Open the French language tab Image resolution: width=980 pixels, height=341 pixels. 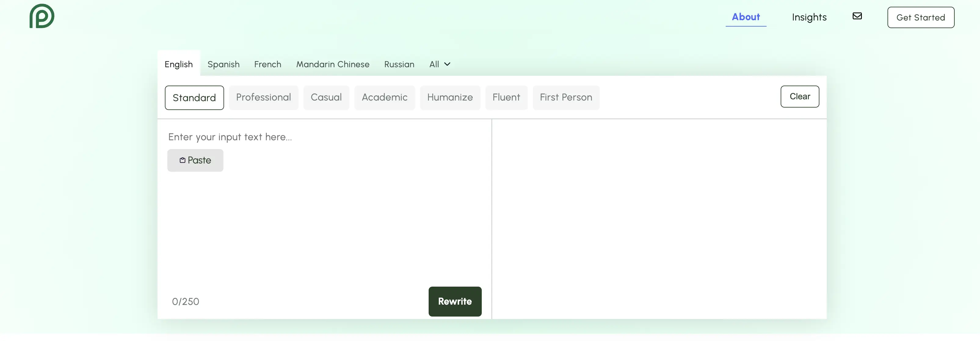[x=267, y=64]
